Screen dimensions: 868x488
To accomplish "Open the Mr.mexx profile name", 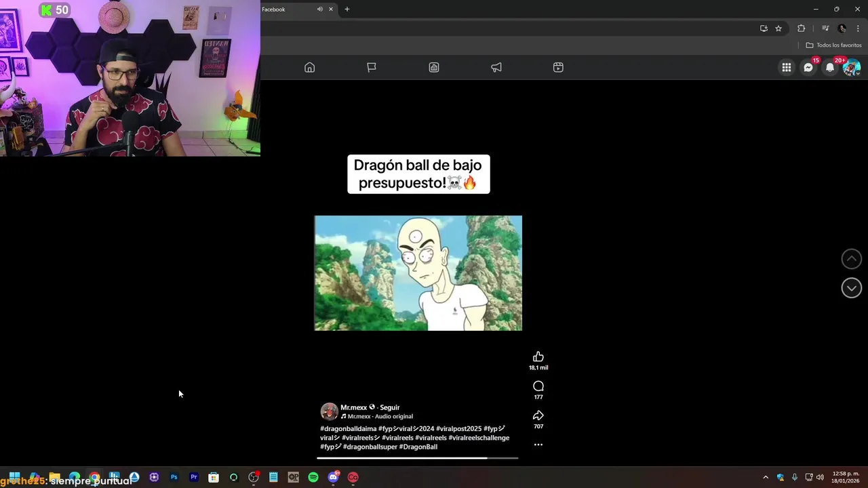I will (x=353, y=407).
